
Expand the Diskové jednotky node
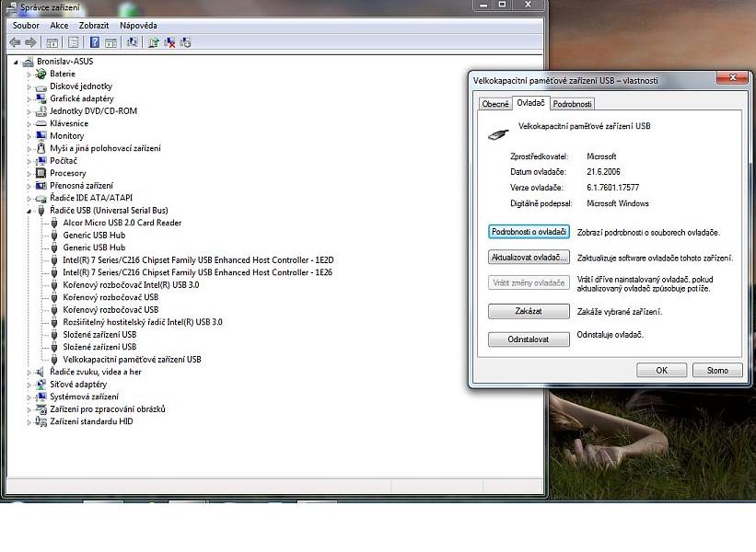(x=29, y=86)
